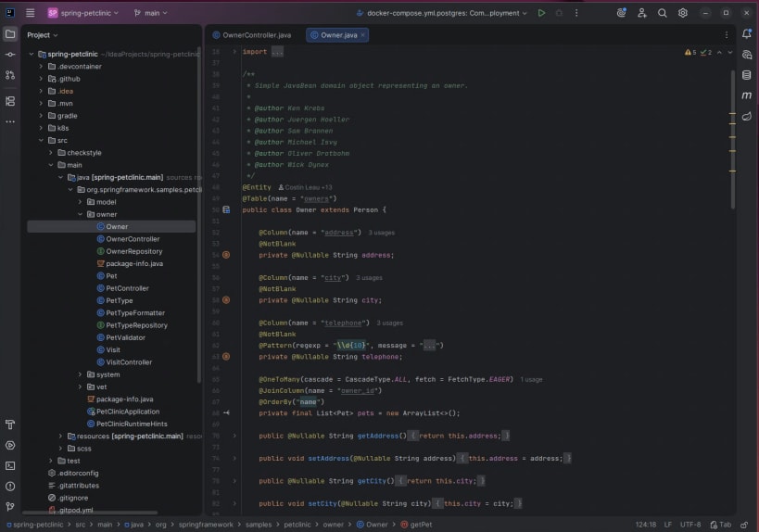Open the Structure tool window
759x532 pixels.
[x=10, y=101]
